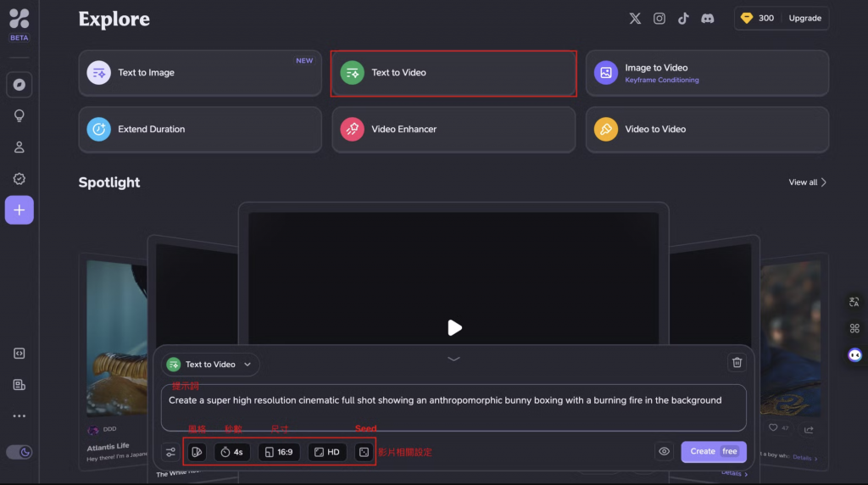Screen dimensions: 868x485
Task: Open the news document icon in sidebar
Action: pos(19,385)
